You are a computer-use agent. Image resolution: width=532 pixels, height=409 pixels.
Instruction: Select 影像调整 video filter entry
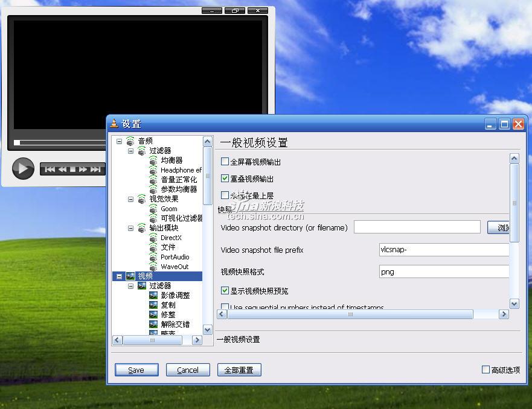(175, 295)
